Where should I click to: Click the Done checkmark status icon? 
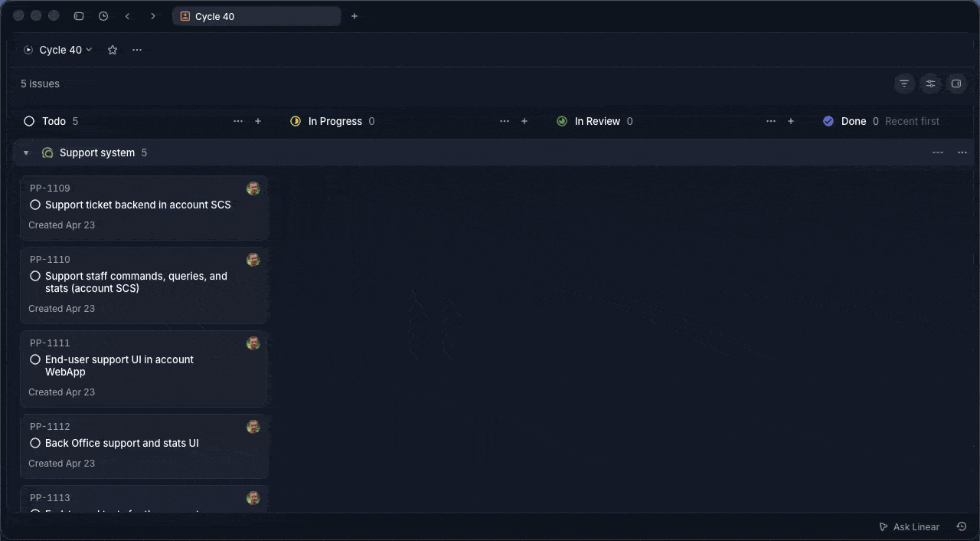pyautogui.click(x=828, y=121)
